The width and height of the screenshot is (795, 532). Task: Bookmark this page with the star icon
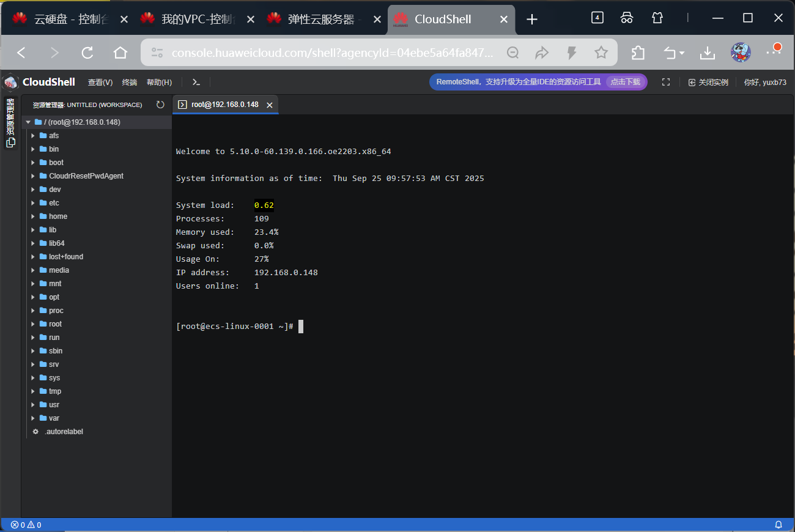coord(601,53)
